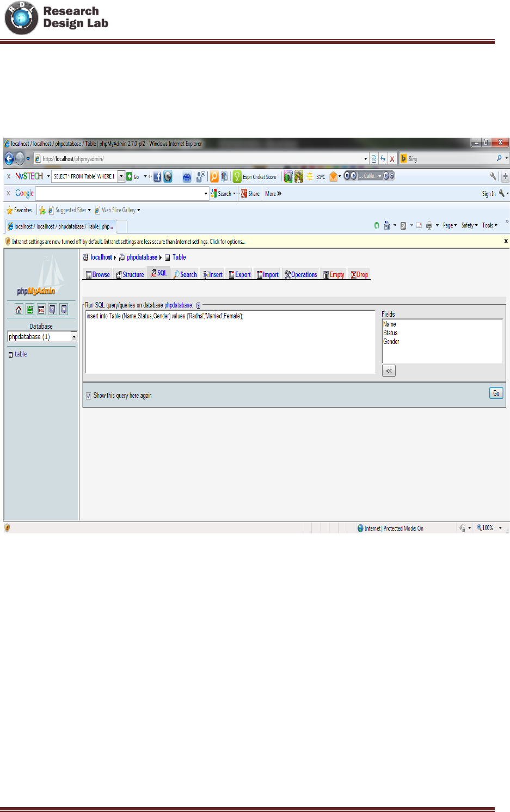Click the browser Home icon in command bar
The width and height of the screenshot is (510, 812).
coord(386,225)
